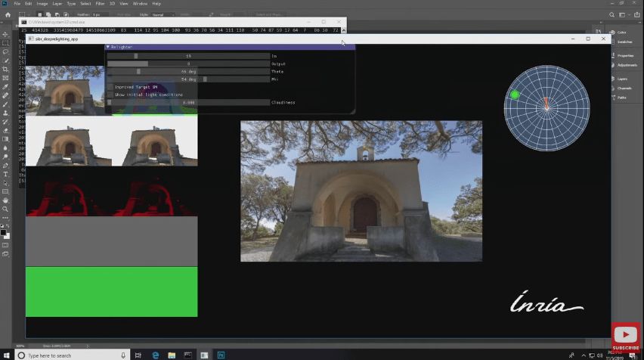Select the Eyedropper tool
The height and width of the screenshot is (360, 644).
click(x=5, y=87)
